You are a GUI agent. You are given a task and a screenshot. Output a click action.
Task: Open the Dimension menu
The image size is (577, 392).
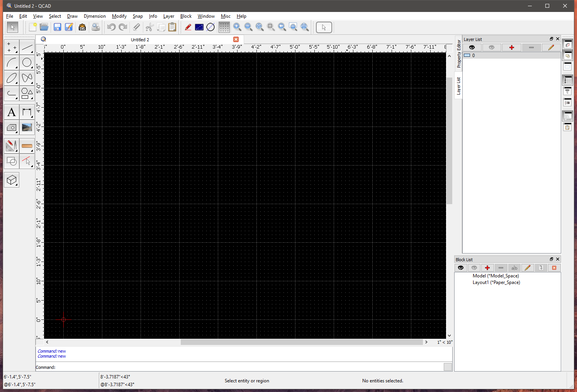pos(95,16)
